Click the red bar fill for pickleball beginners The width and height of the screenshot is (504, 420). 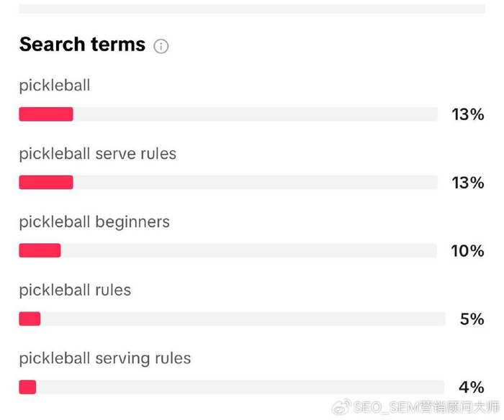(40, 250)
